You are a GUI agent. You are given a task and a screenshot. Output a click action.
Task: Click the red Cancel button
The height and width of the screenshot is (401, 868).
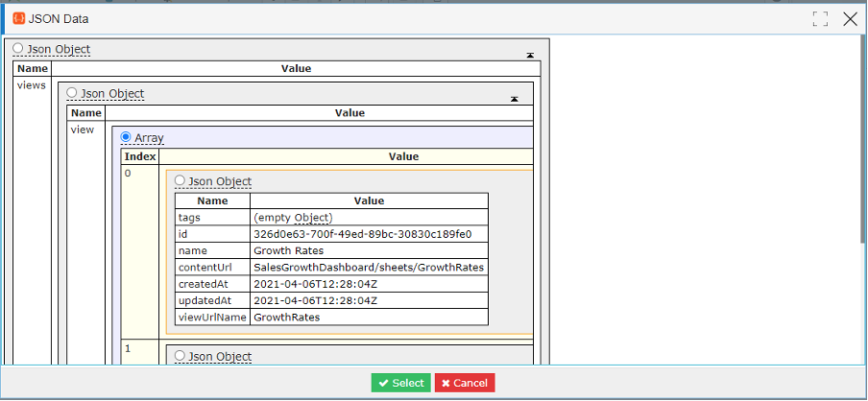coord(465,383)
